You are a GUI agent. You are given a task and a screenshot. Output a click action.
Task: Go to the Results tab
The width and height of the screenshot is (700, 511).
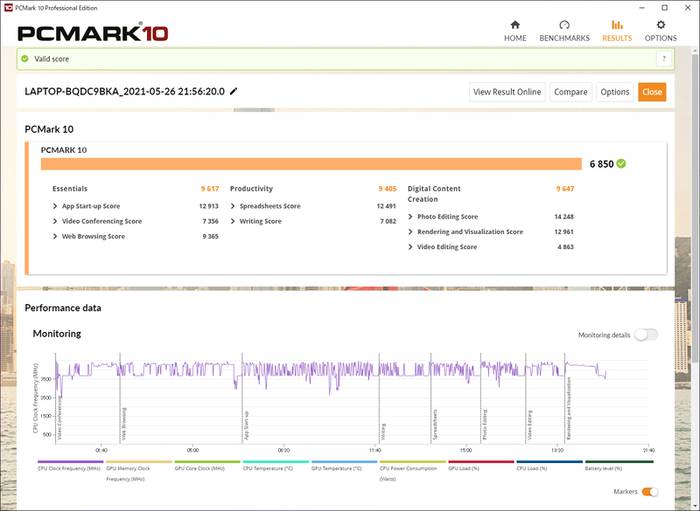[617, 31]
